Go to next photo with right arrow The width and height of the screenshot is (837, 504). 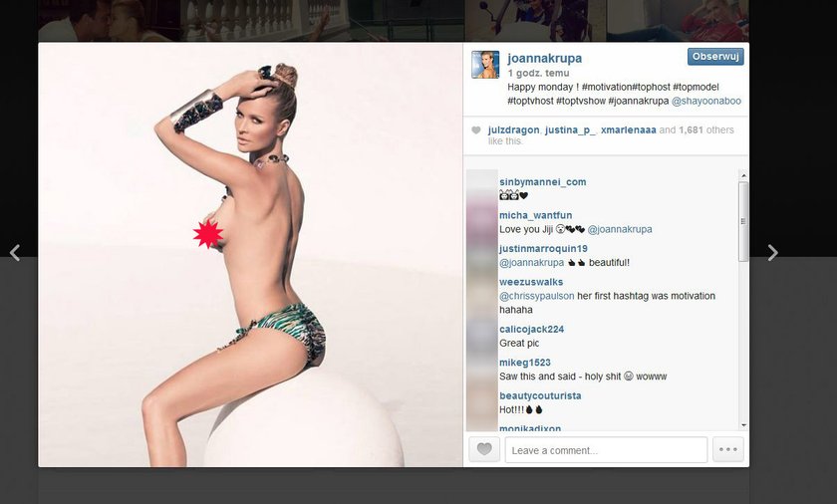pyautogui.click(x=772, y=253)
